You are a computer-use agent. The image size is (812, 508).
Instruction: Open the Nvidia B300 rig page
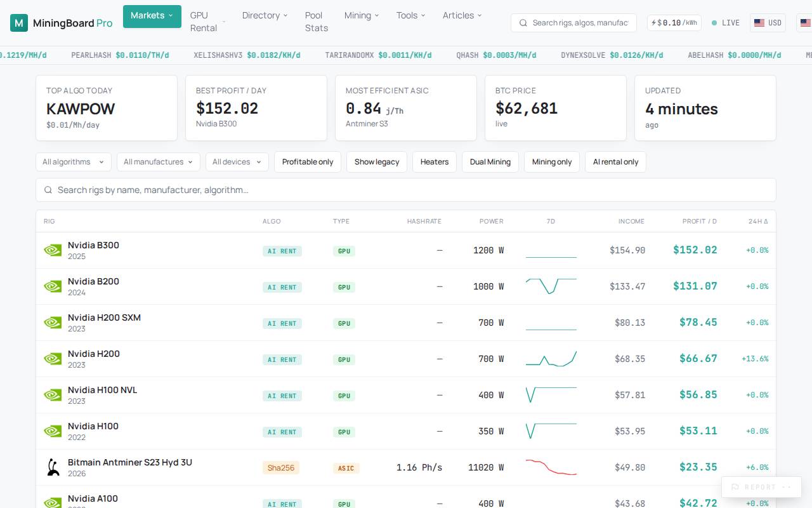93,245
